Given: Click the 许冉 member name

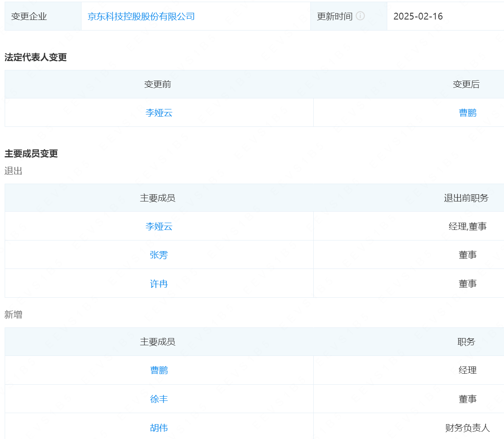Looking at the screenshot, I should [159, 284].
